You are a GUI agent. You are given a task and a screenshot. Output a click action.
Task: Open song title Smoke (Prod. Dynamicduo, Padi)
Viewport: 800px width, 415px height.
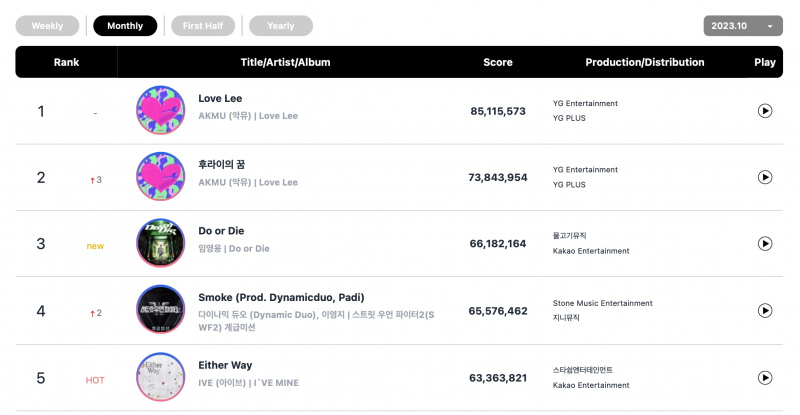pos(281,298)
